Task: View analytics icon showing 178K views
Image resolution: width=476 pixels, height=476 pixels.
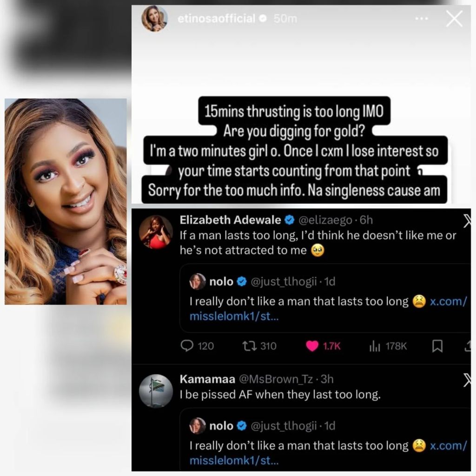Action: [375, 346]
